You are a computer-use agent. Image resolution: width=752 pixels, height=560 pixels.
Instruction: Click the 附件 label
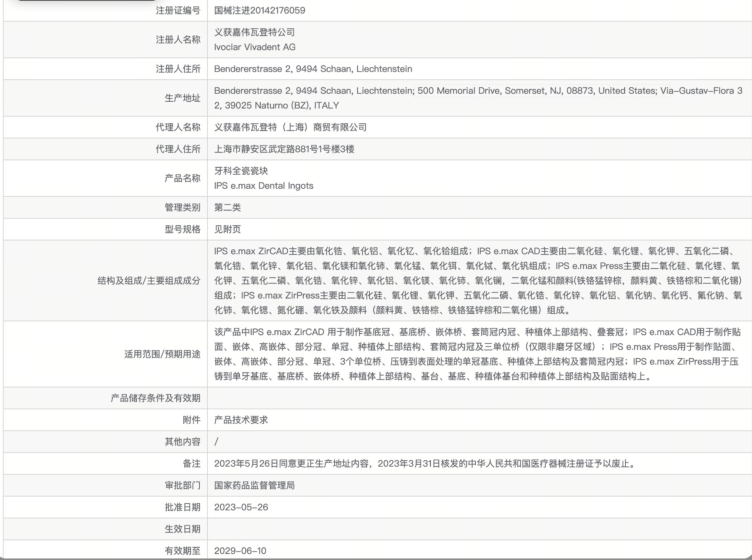coord(191,420)
